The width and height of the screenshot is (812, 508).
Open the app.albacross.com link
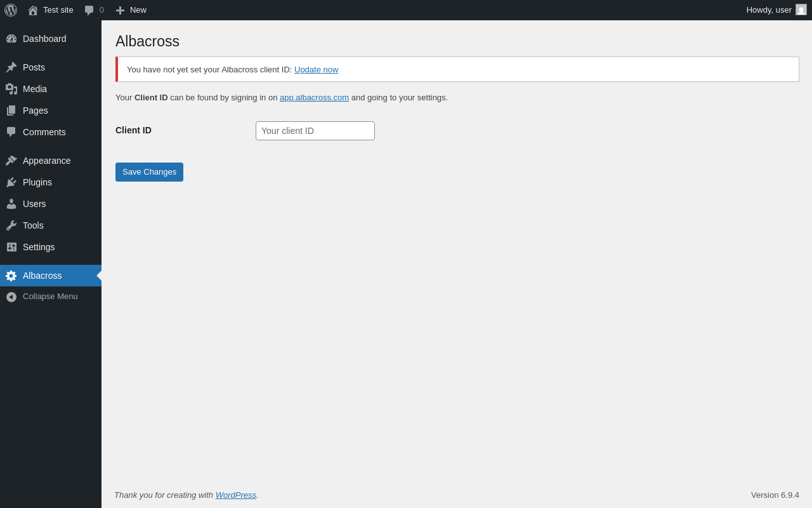(314, 98)
